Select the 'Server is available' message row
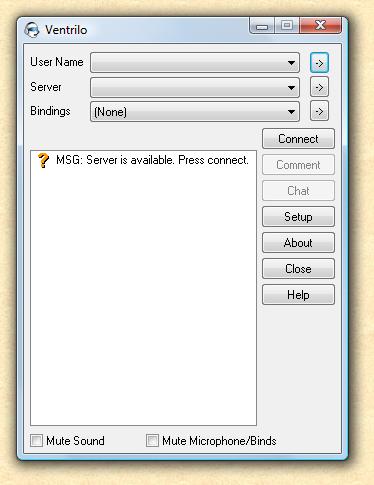Viewport: 374px width, 485px height. pyautogui.click(x=143, y=160)
